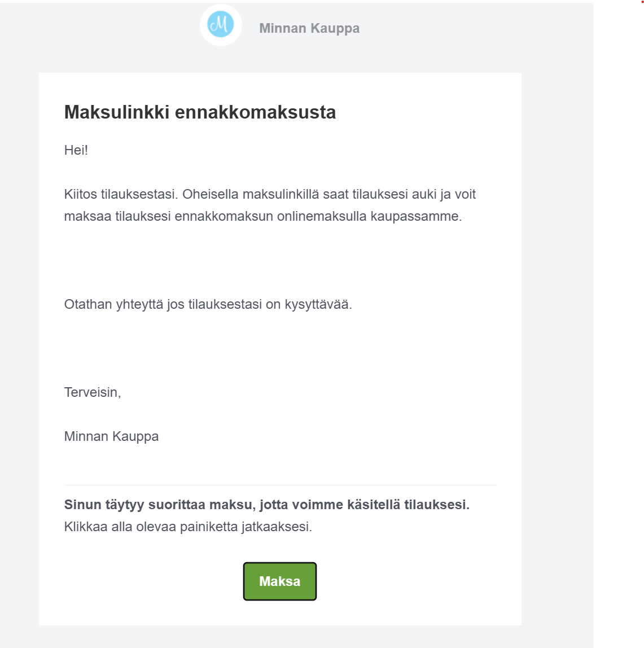
Task: Select the heading Maksulinkki ennakkomaksusta
Action: 200,112
